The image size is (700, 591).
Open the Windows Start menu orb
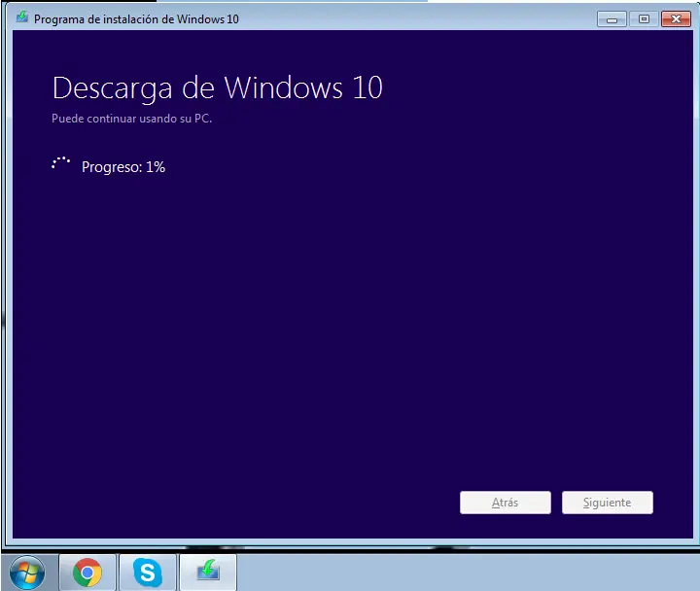coord(27,573)
